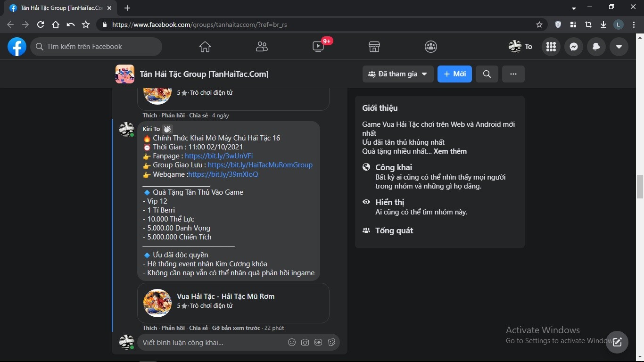Open the Webgame bit.ly/39mXloQ link

pos(223,174)
